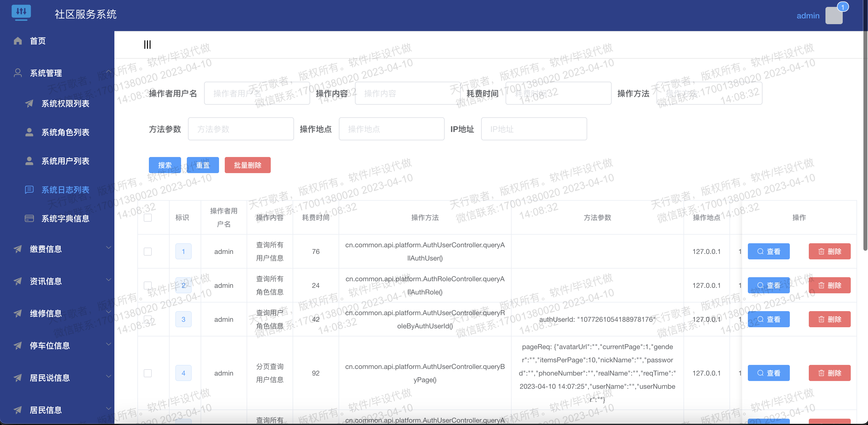
Task: Select the 系统日志列表 menu item
Action: coord(65,190)
